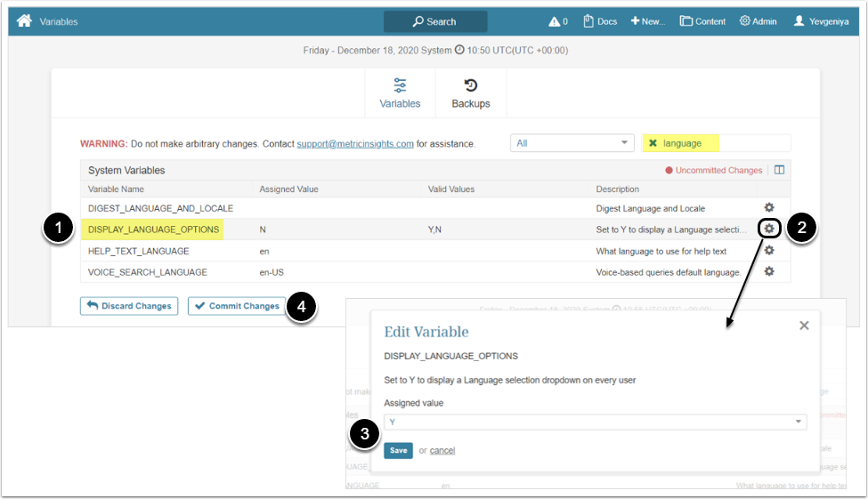Open the Assigned value dropdown
Image resolution: width=868 pixels, height=499 pixels.
pos(595,422)
